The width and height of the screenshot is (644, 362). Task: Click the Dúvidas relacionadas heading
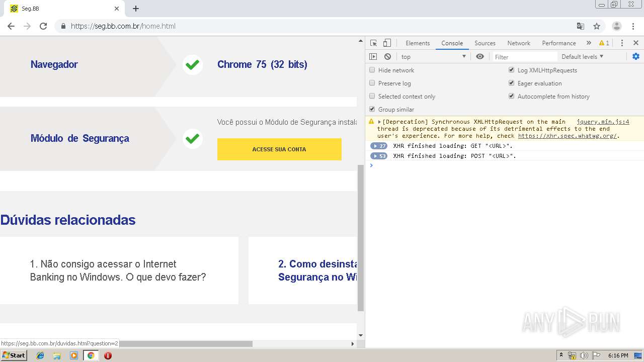[x=68, y=220]
